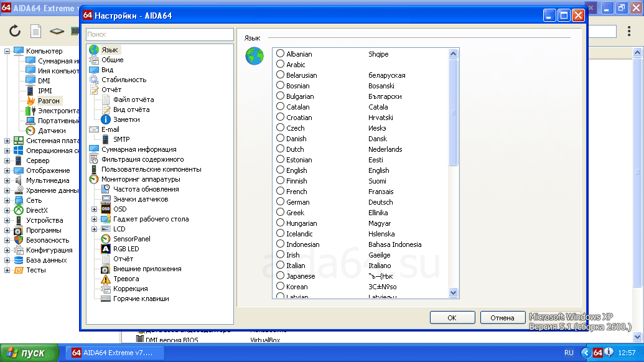Image resolution: width=644 pixels, height=362 pixels.
Task: Open the Частота обновления settings page
Action: [146, 189]
